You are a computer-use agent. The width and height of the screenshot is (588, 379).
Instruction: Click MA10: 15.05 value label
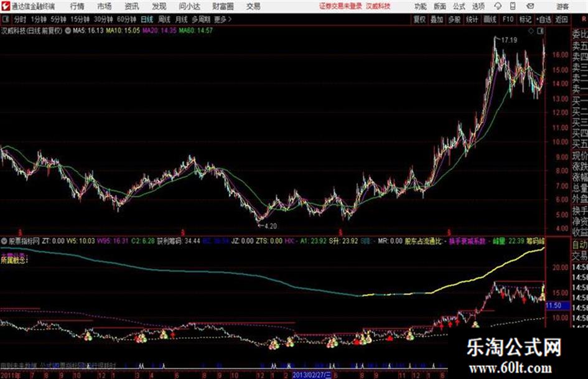(123, 30)
